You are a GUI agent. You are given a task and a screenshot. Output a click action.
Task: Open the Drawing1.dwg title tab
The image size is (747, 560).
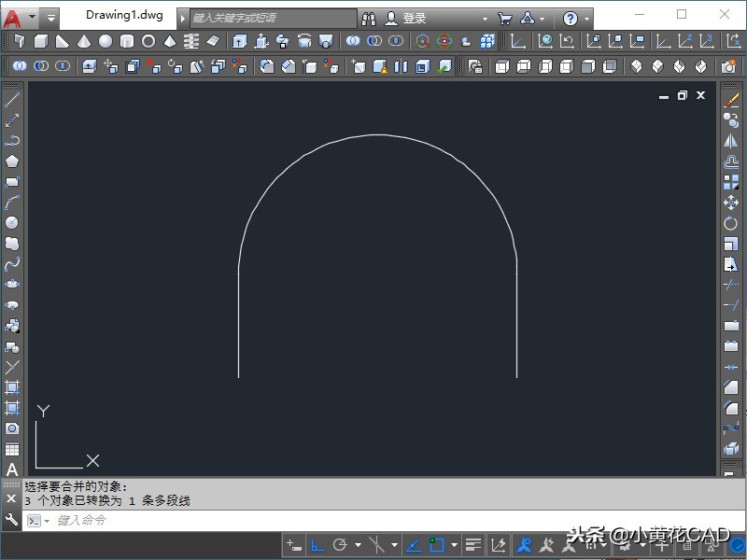[124, 16]
